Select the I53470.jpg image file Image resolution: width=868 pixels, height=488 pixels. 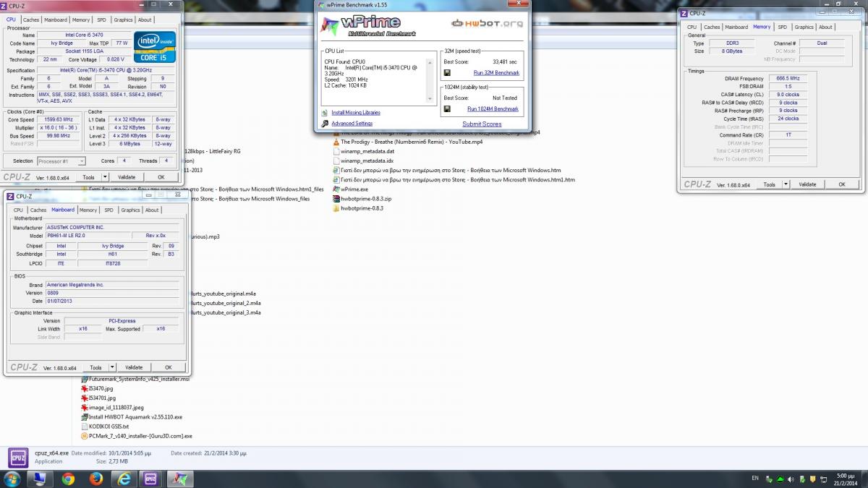pyautogui.click(x=97, y=389)
